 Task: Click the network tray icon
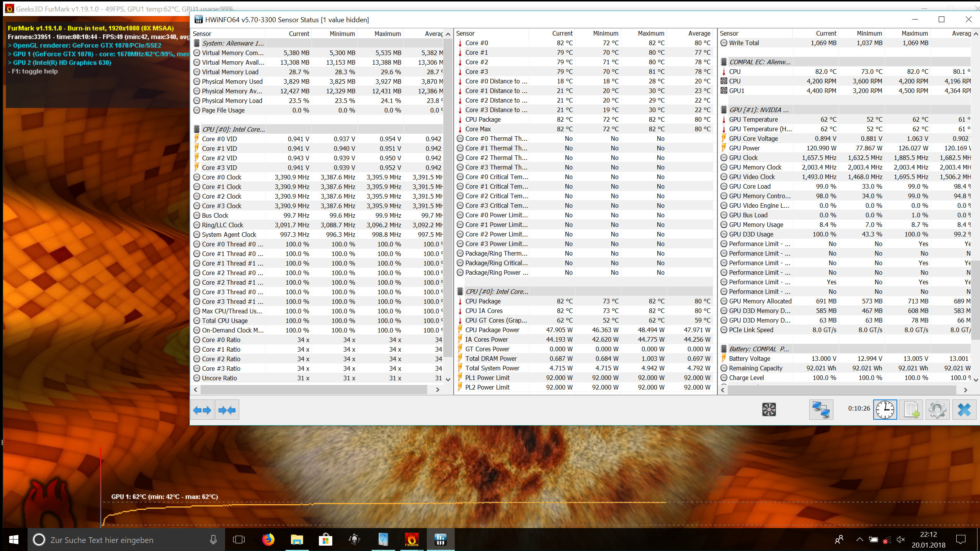point(887,540)
